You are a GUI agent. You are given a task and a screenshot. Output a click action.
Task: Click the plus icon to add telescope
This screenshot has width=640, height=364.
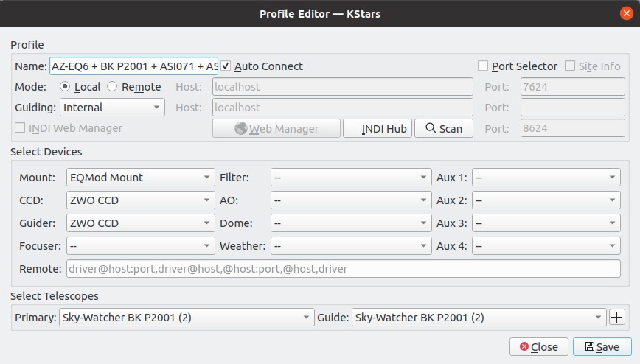click(616, 317)
